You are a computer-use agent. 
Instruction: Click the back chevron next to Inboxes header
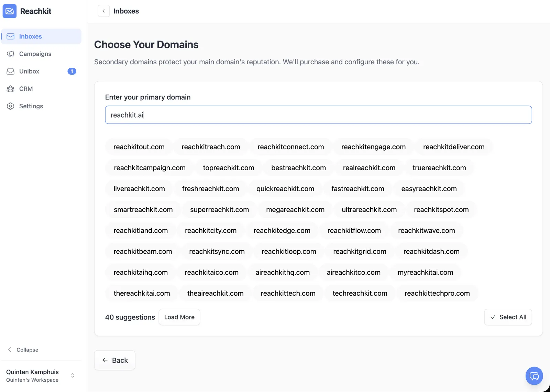tap(103, 11)
